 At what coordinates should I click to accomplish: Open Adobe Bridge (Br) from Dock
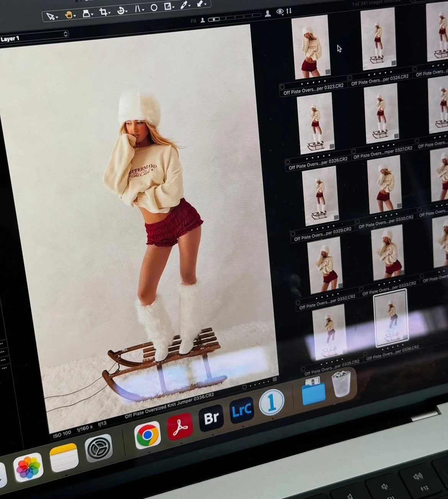click(x=211, y=418)
